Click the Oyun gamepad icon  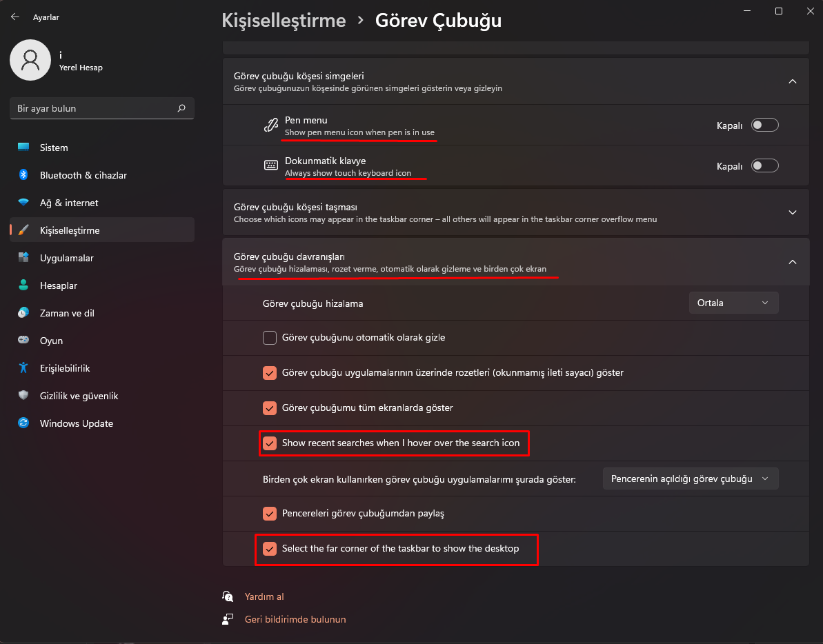pyautogui.click(x=23, y=341)
